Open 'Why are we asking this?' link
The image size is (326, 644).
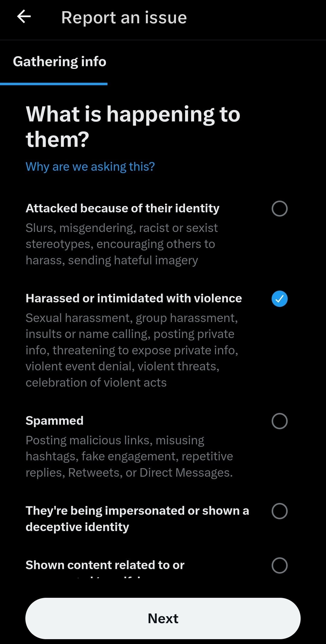click(x=90, y=167)
